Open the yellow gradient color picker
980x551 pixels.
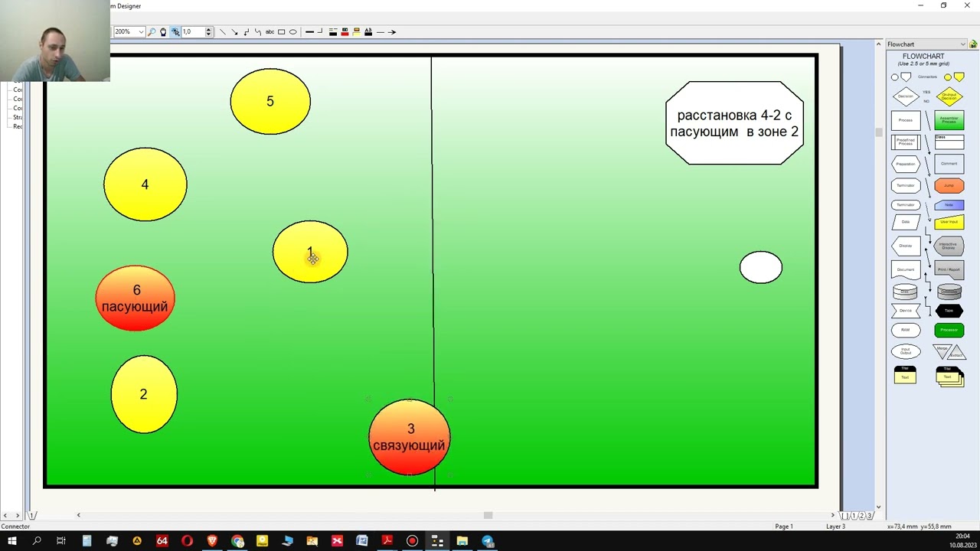(357, 32)
